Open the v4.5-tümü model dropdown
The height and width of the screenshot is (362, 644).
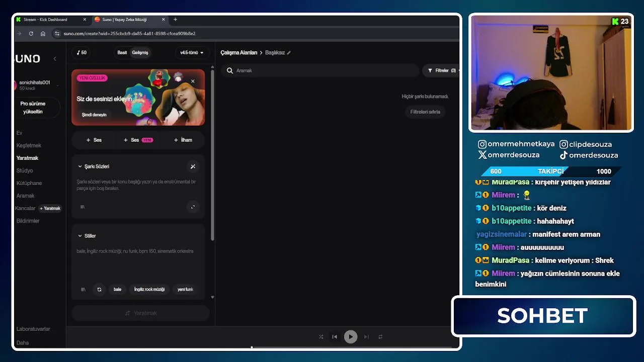192,52
